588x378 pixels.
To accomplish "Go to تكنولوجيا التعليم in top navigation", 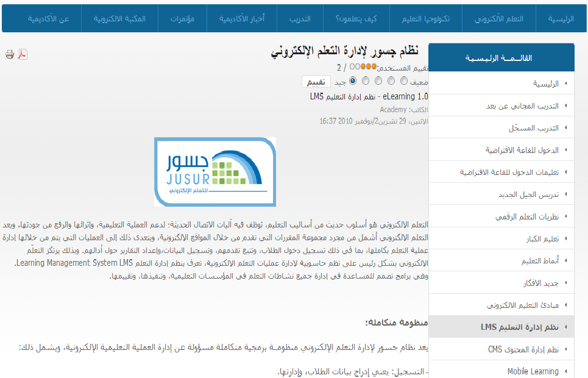I will point(426,19).
